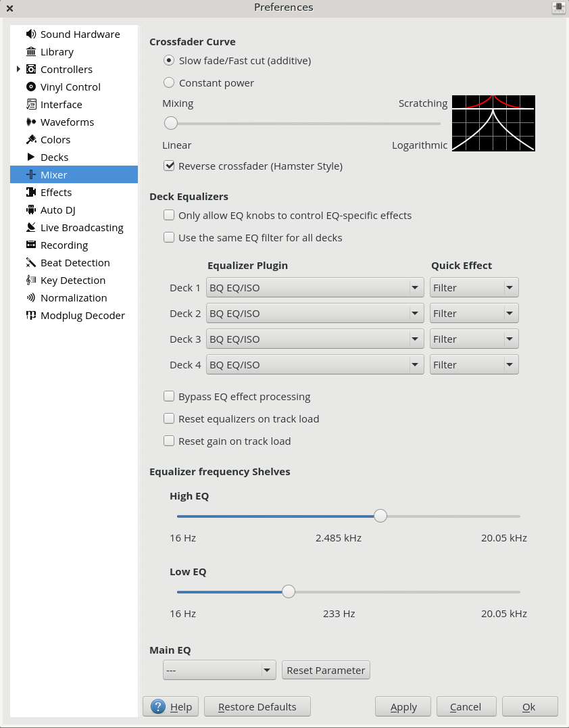569x728 pixels.
Task: Click the Key Detection clef icon
Action: (30, 281)
